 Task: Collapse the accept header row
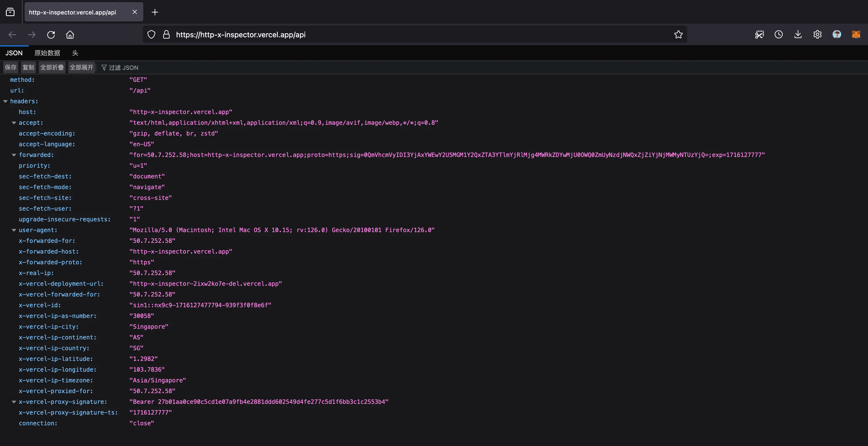tap(14, 123)
